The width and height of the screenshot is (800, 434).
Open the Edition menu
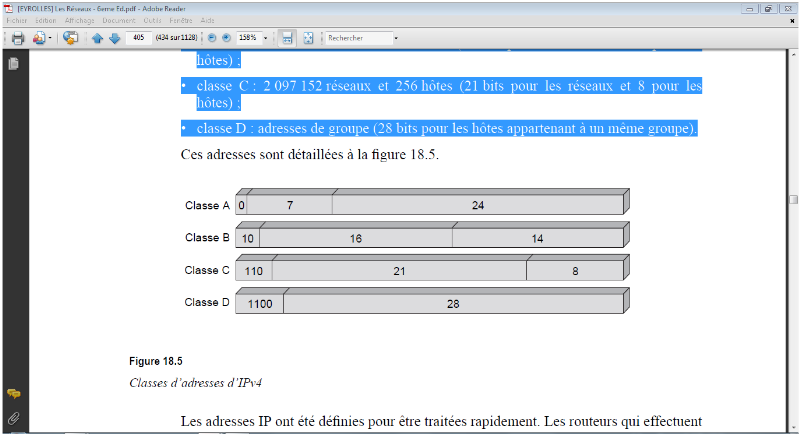(45, 20)
